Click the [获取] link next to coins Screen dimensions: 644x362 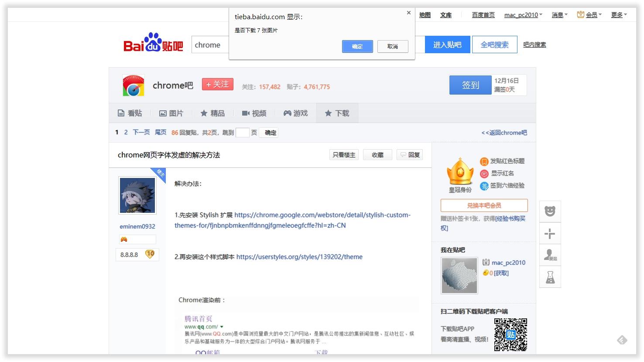tap(501, 273)
